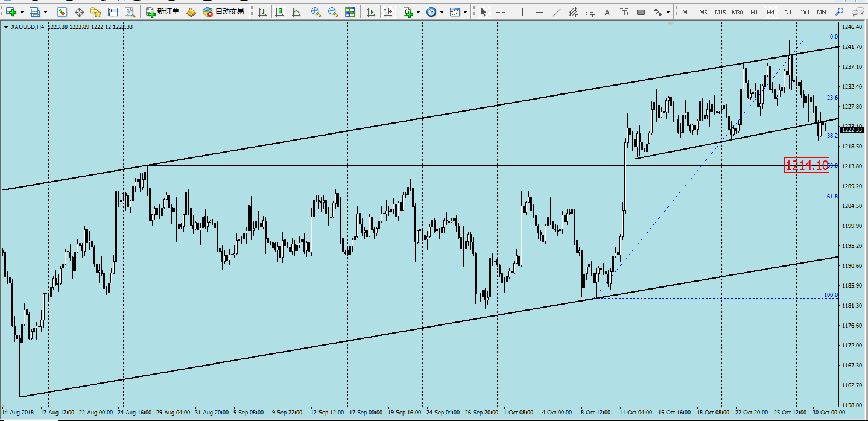Expand the indicators dropdown arrow

(x=418, y=12)
